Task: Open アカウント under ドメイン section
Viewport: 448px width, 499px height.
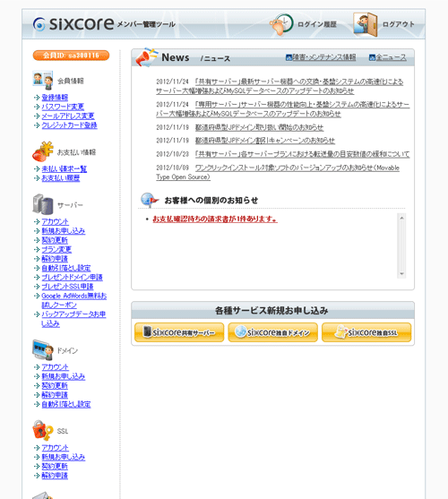Action: click(55, 367)
